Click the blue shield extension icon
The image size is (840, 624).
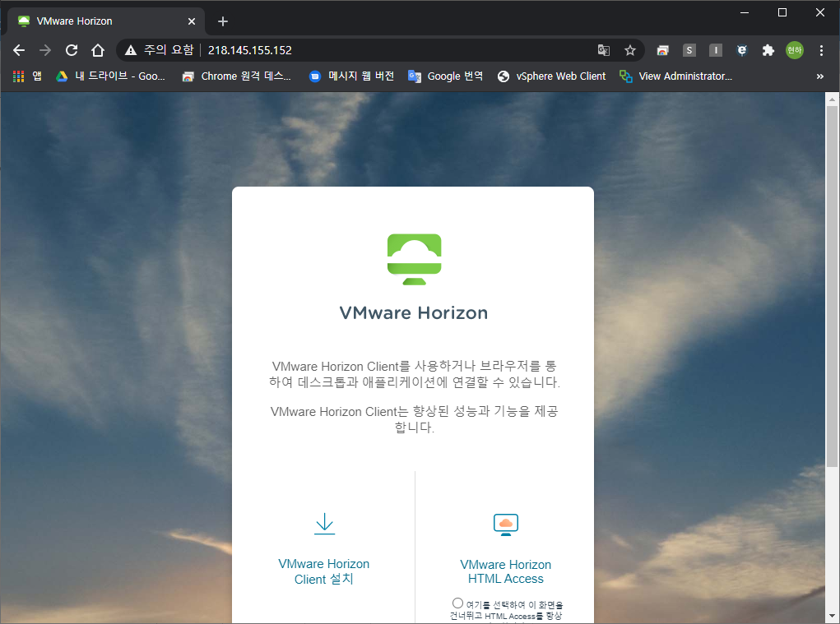[742, 50]
